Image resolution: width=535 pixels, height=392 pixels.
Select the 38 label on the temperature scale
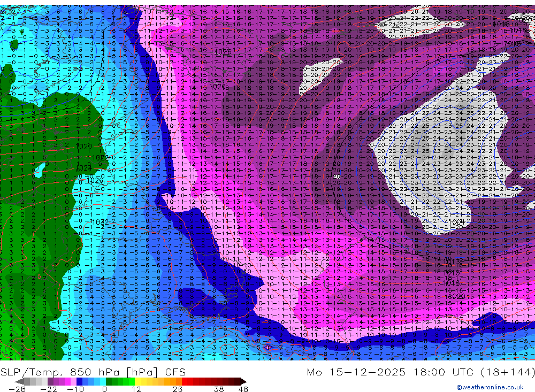(219, 389)
